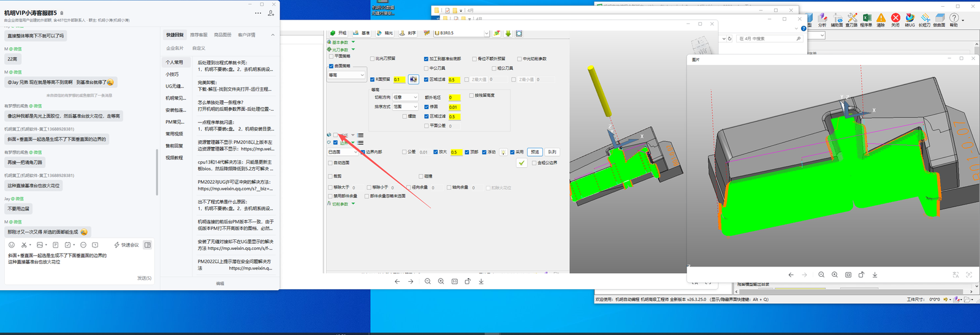The height and width of the screenshot is (335, 980).
Task: Open 查刀路 toolpath check tool
Action: click(852, 20)
